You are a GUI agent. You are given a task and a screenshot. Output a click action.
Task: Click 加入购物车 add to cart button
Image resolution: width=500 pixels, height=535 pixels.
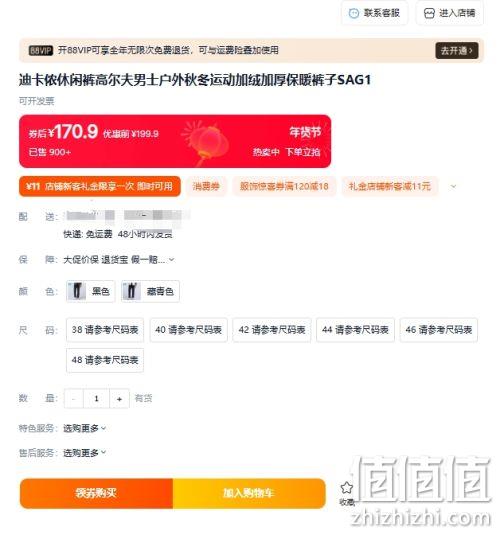[x=249, y=493]
